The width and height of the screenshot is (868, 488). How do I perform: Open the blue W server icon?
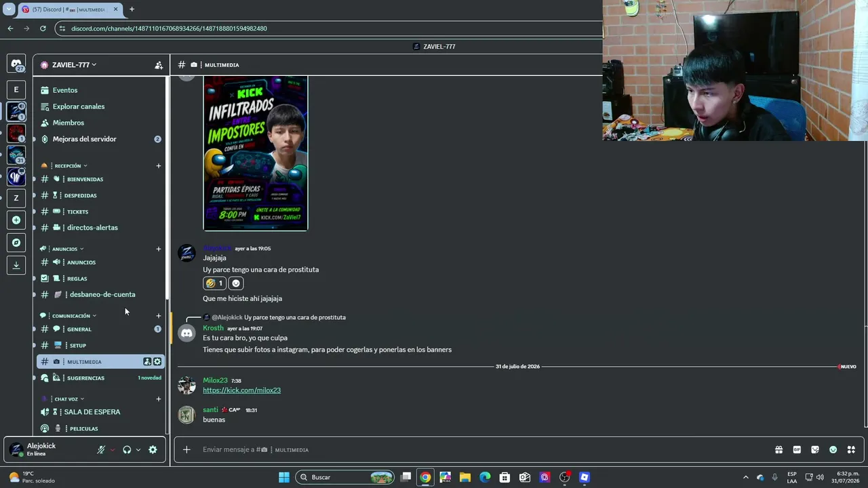16,177
